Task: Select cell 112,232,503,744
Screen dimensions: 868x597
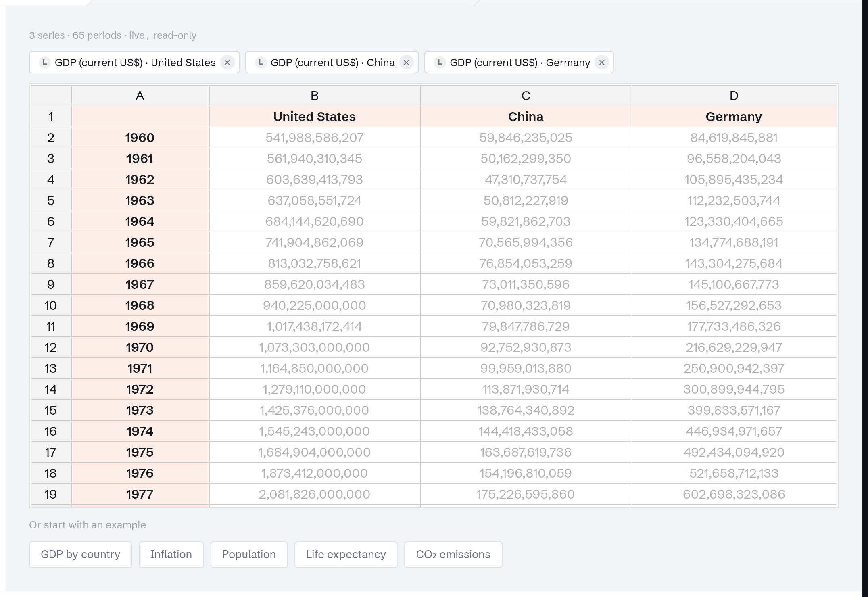Action: click(x=734, y=200)
